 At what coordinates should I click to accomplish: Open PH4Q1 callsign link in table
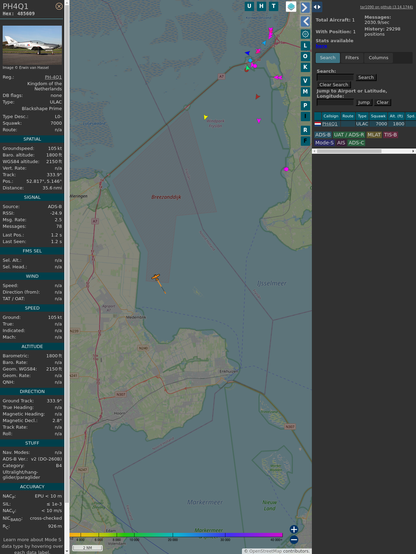coord(330,124)
